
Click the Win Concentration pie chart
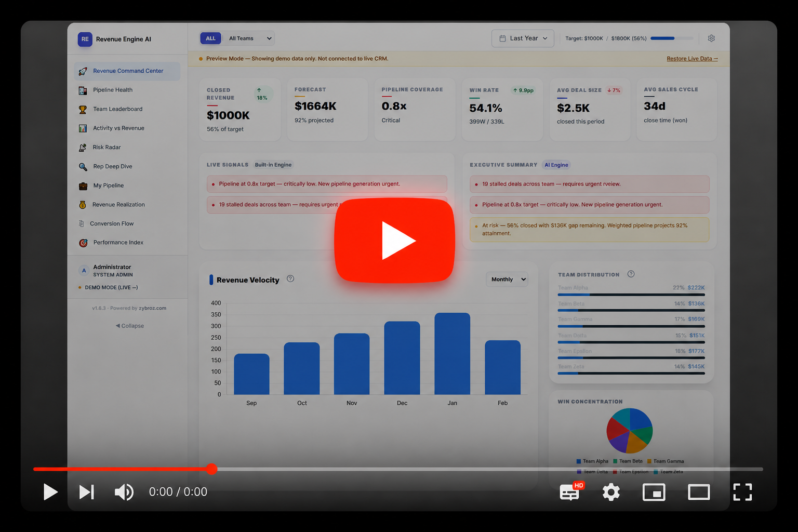[630, 431]
